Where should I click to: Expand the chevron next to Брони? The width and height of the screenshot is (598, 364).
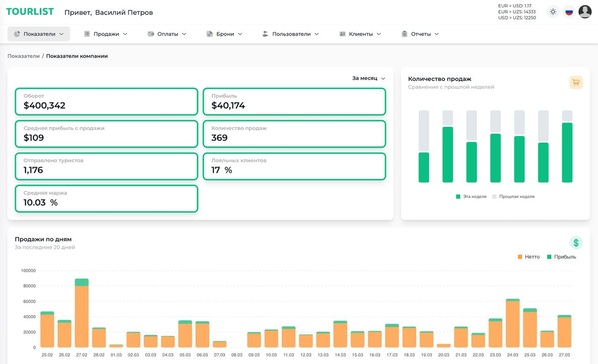(x=240, y=34)
